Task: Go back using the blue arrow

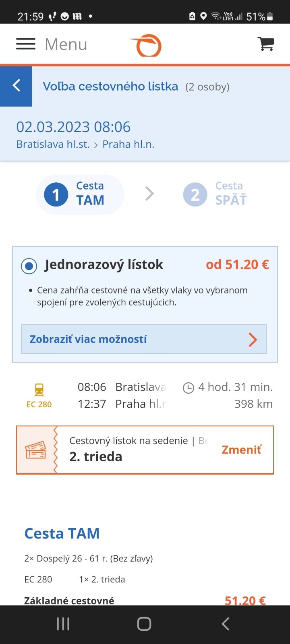Action: pos(16,86)
